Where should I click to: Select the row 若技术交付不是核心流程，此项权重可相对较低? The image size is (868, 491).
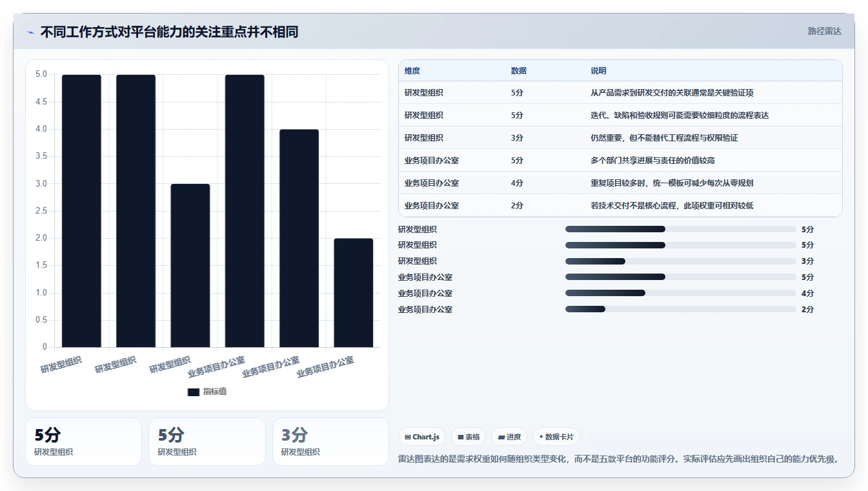coord(620,205)
